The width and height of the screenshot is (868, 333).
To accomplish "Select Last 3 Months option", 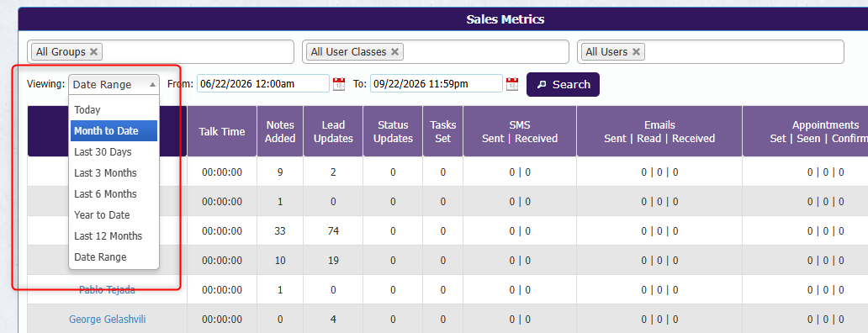I will (x=114, y=173).
